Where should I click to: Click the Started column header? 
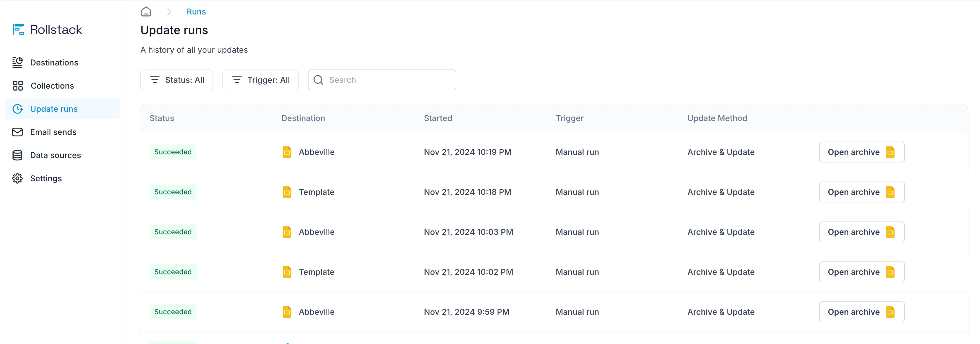point(438,119)
